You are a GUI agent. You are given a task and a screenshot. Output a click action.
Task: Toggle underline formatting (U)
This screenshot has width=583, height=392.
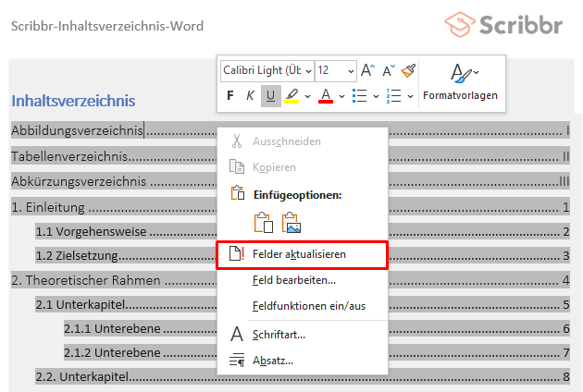click(x=270, y=95)
